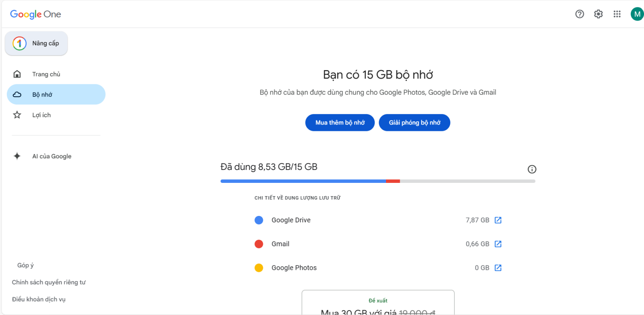
Task: Switch to the Lợi ích section
Action: (41, 115)
